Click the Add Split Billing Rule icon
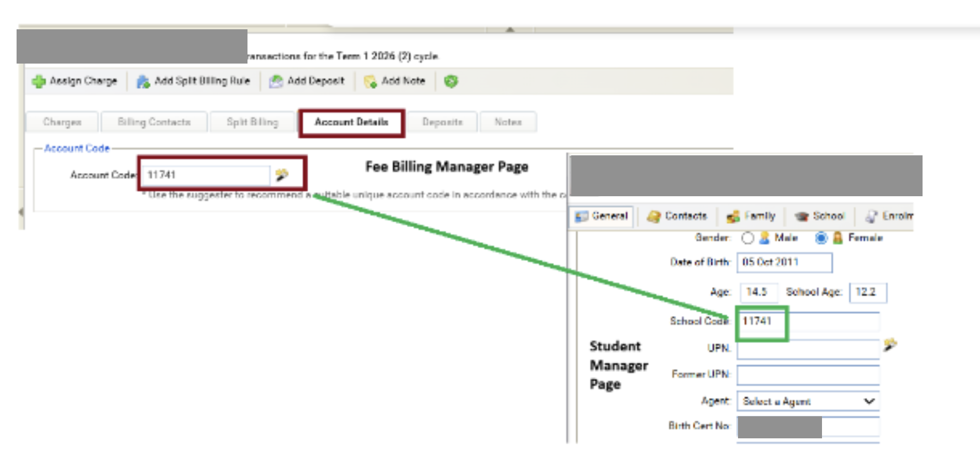This screenshot has width=980, height=461. click(143, 82)
